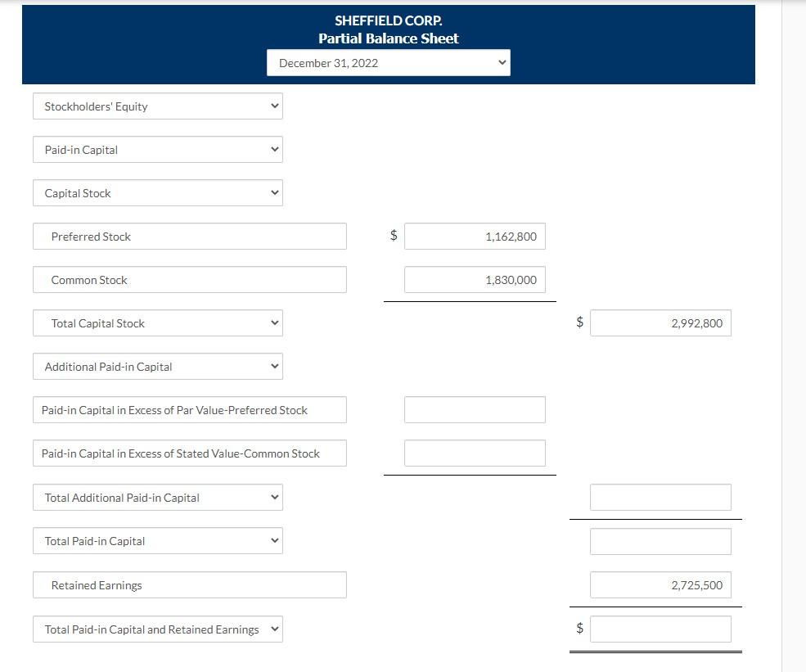Click the amount field showing 1,162,800
The width and height of the screenshot is (806, 672).
click(x=475, y=236)
